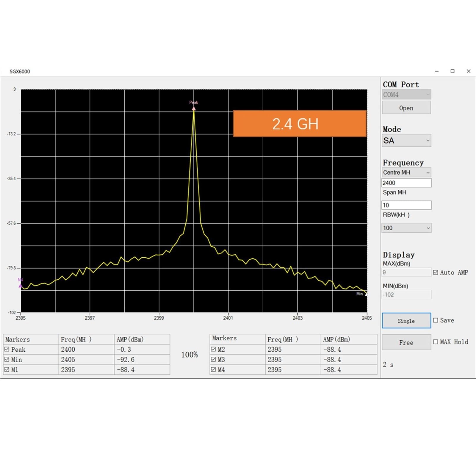
Task: Expand the SA mode dropdown
Action: coord(406,140)
